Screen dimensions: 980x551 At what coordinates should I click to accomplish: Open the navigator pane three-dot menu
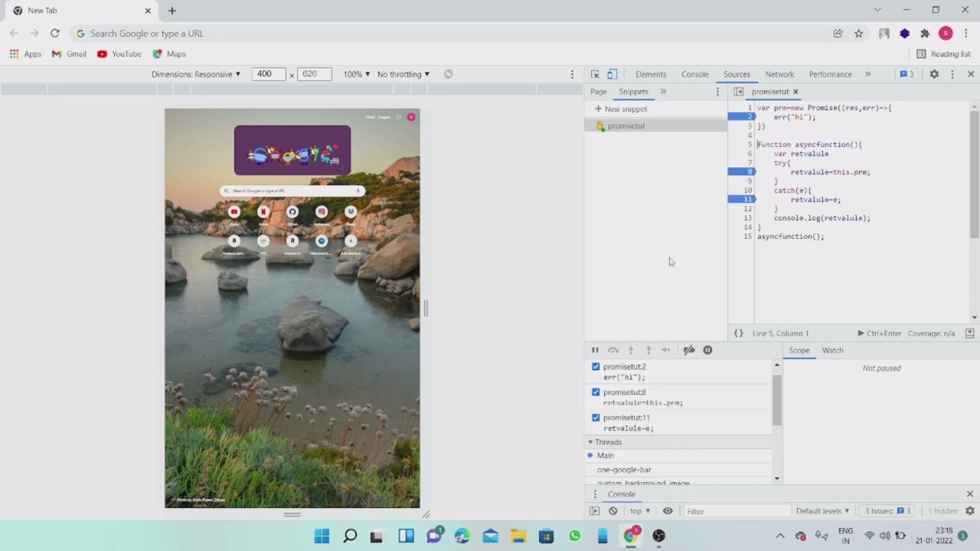[717, 92]
